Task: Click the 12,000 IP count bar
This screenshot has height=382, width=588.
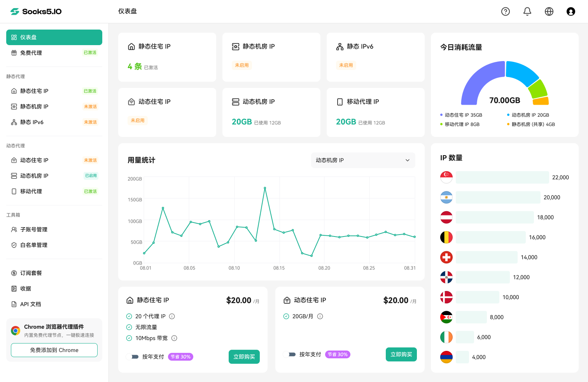Action: tap(483, 277)
